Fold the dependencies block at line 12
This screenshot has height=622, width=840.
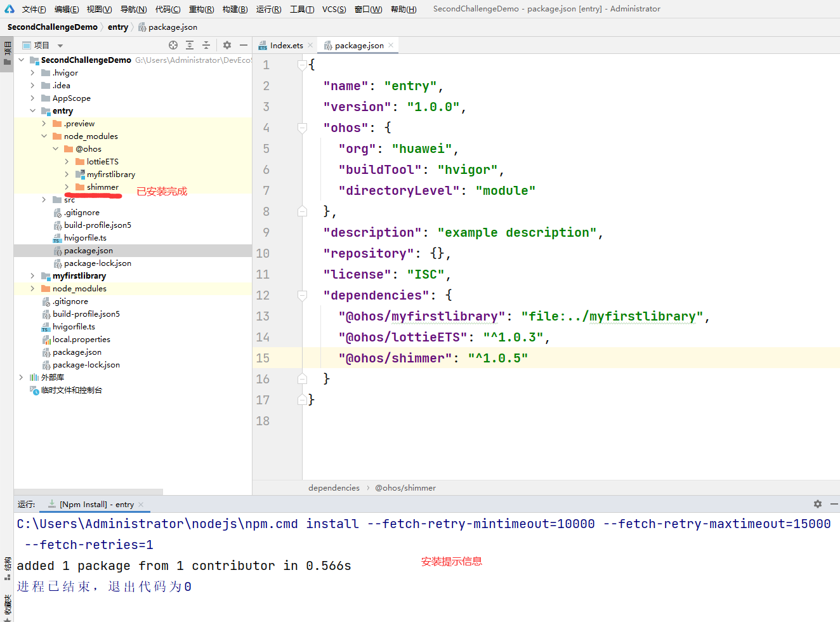tap(303, 295)
